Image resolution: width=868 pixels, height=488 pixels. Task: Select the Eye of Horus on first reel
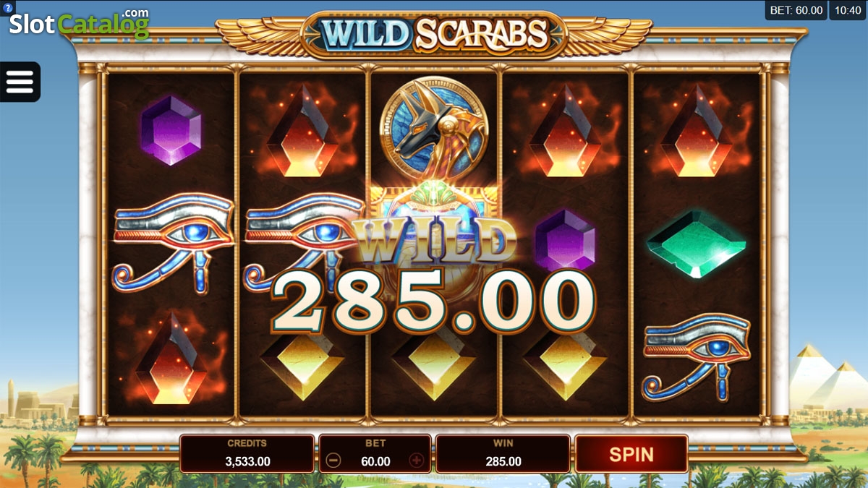coord(172,242)
